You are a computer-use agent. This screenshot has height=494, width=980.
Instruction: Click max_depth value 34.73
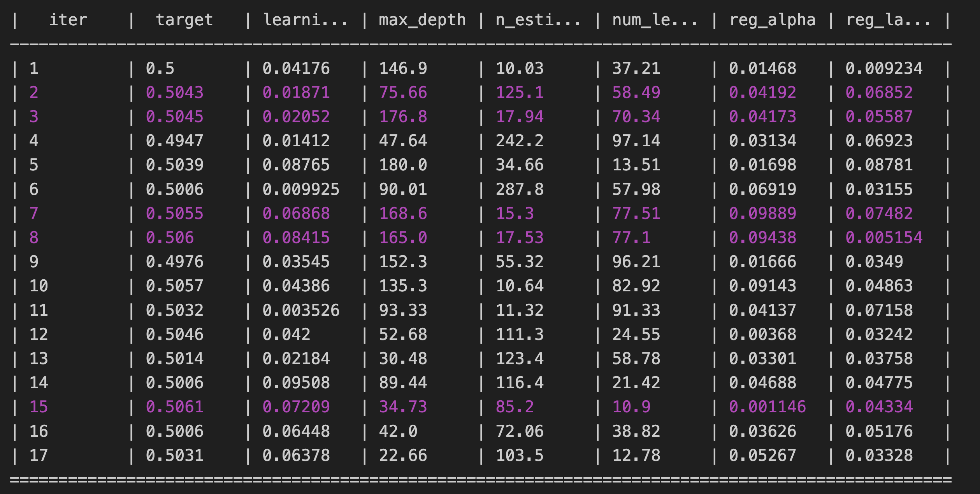point(403,407)
